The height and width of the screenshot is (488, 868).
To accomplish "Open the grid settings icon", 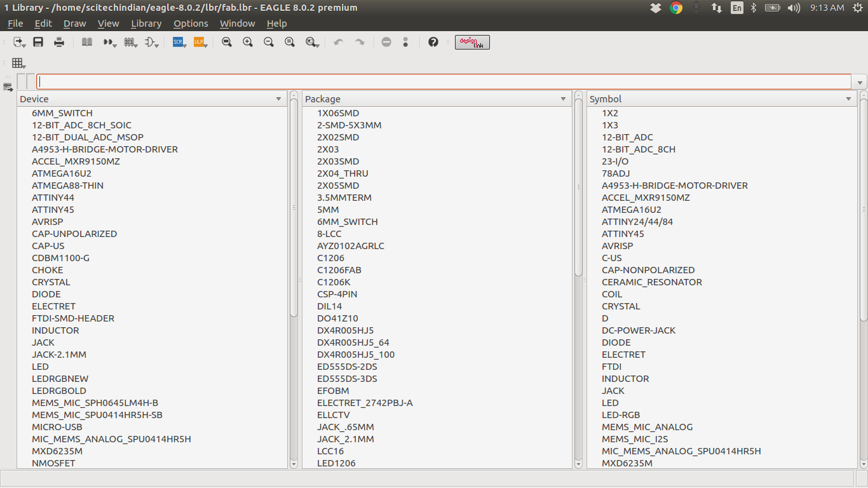I will (18, 63).
